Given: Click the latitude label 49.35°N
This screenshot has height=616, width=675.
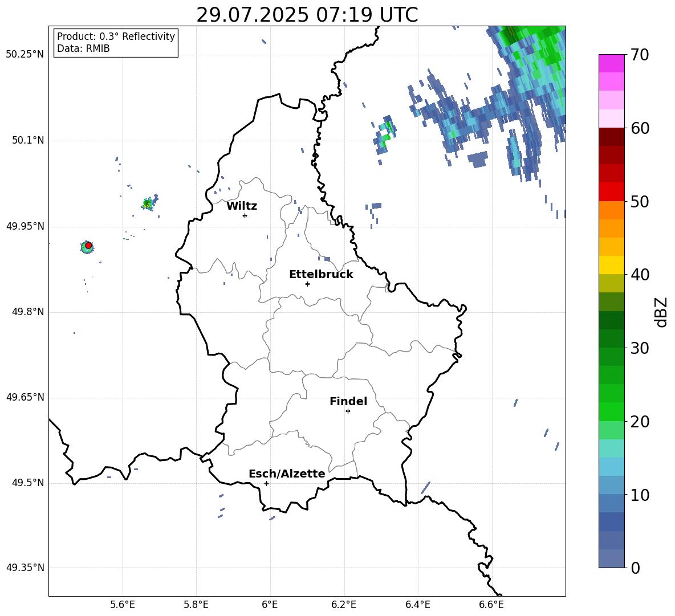Looking at the screenshot, I should point(25,568).
